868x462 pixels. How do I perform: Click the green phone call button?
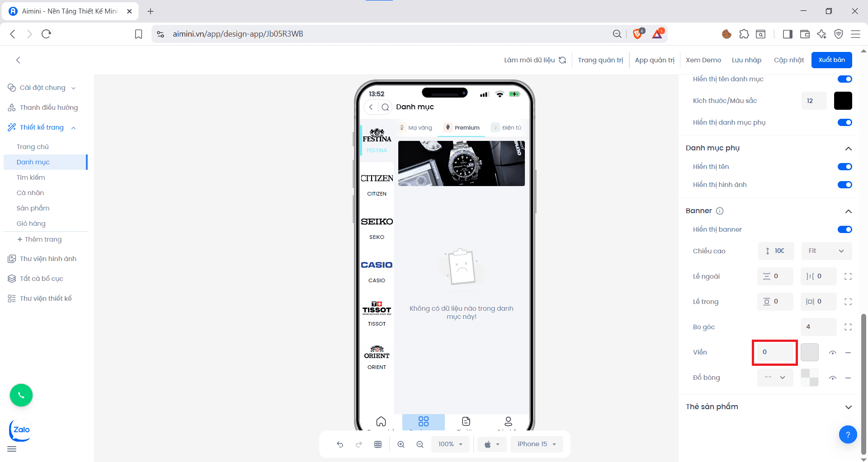click(21, 395)
